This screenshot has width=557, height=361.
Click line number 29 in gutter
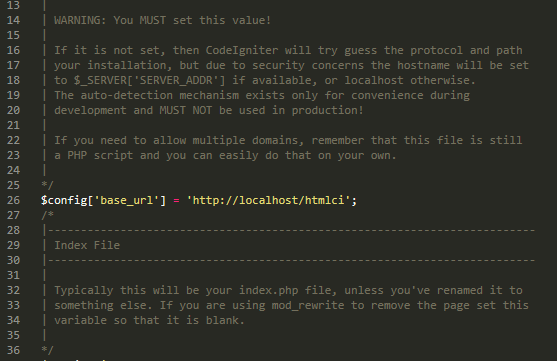13,245
